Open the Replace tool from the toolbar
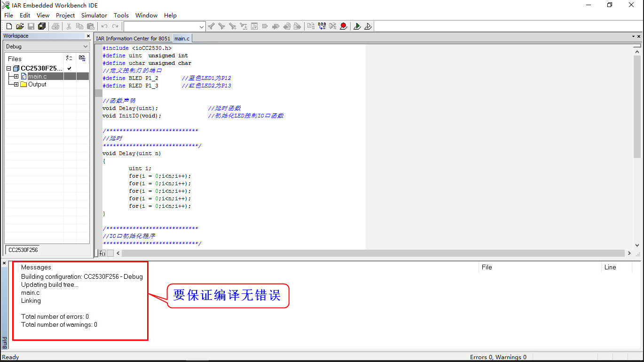The width and height of the screenshot is (644, 362). click(x=243, y=26)
